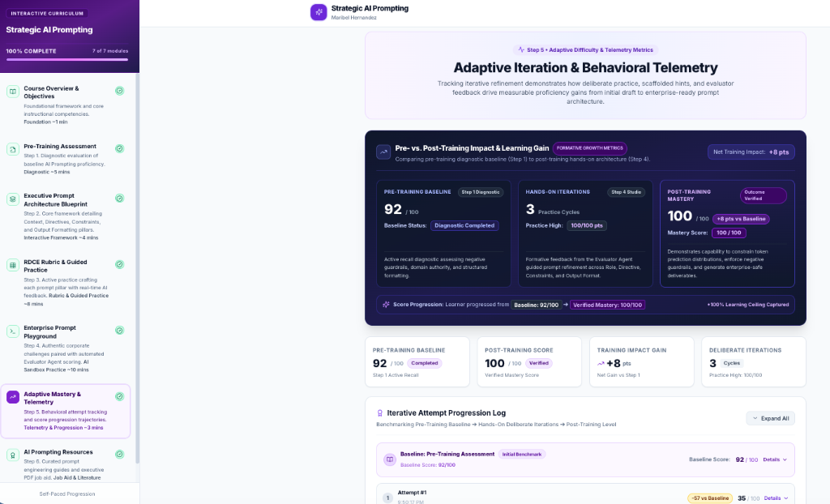Screen dimensions: 830x504
Task: Click 'Verified' pill in Post-Training Score card
Action: click(x=539, y=363)
